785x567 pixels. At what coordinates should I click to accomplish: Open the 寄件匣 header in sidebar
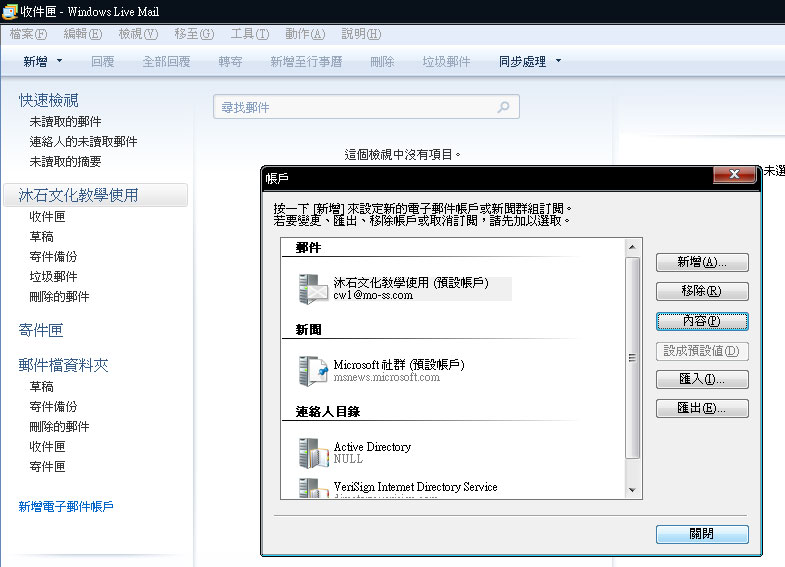(41, 330)
